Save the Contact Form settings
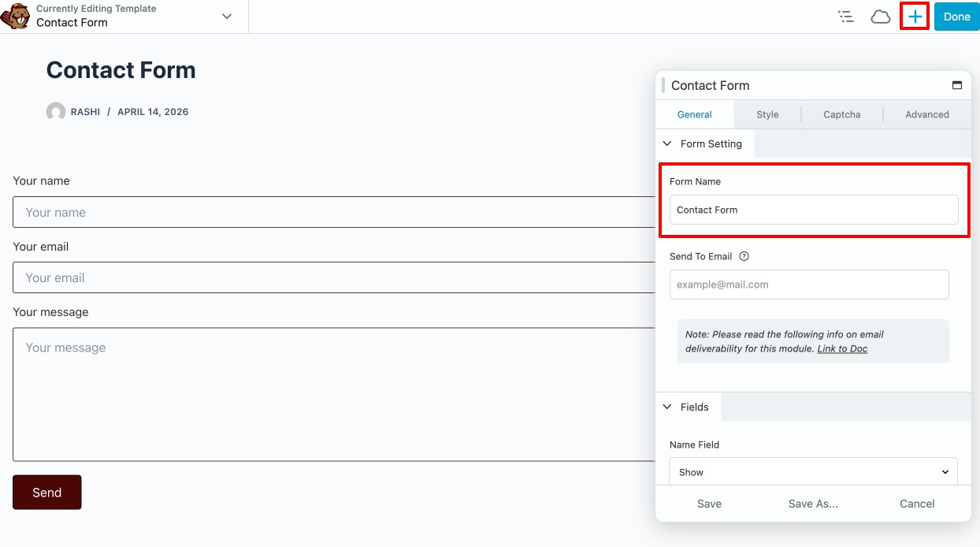 pyautogui.click(x=708, y=503)
